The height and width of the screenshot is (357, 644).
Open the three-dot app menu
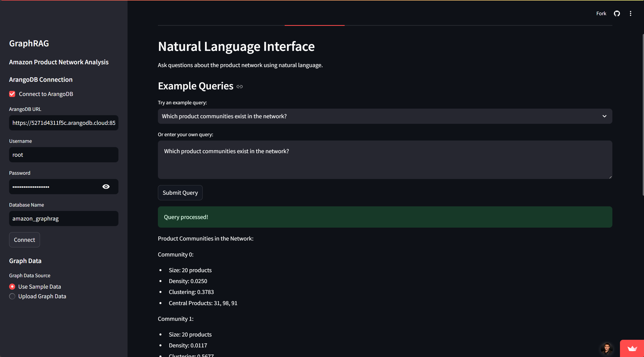630,13
